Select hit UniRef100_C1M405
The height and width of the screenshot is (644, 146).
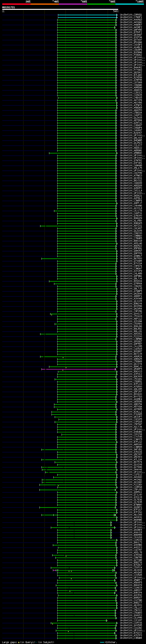coord(131,95)
